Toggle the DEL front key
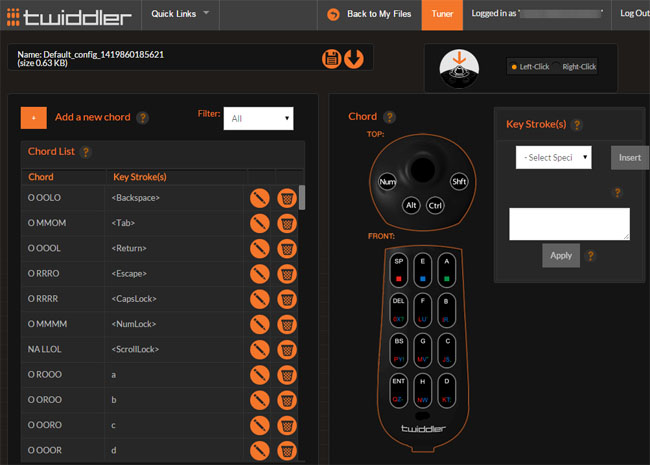This screenshot has width=650, height=465. pyautogui.click(x=399, y=310)
